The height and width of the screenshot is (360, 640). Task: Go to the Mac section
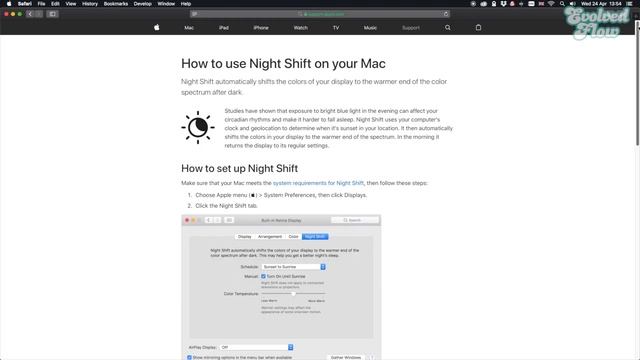click(x=189, y=28)
